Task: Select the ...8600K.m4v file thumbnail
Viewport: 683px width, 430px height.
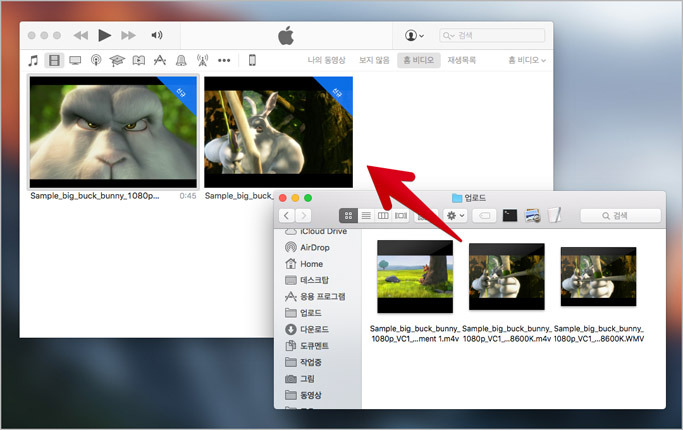Action: click(507, 277)
